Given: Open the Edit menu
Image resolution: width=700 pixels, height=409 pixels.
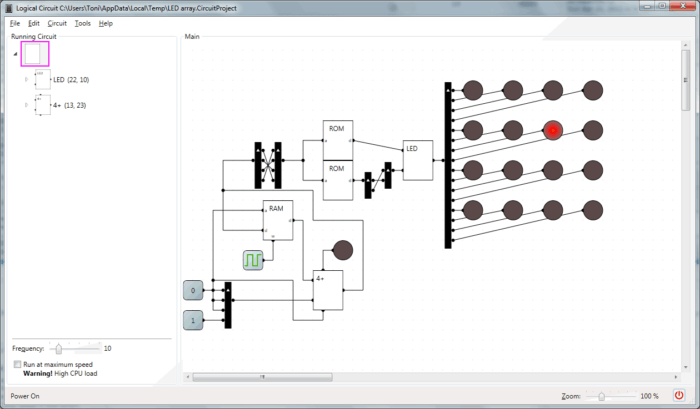Looking at the screenshot, I should (33, 23).
